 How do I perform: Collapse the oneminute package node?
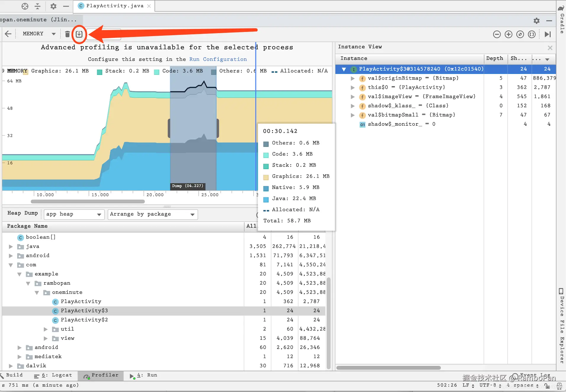[37, 292]
